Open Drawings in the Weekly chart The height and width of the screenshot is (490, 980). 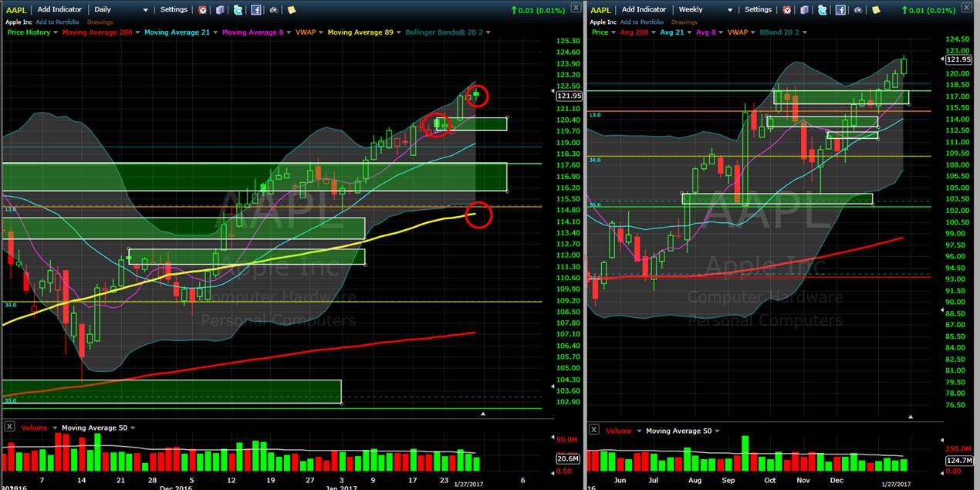[x=684, y=22]
